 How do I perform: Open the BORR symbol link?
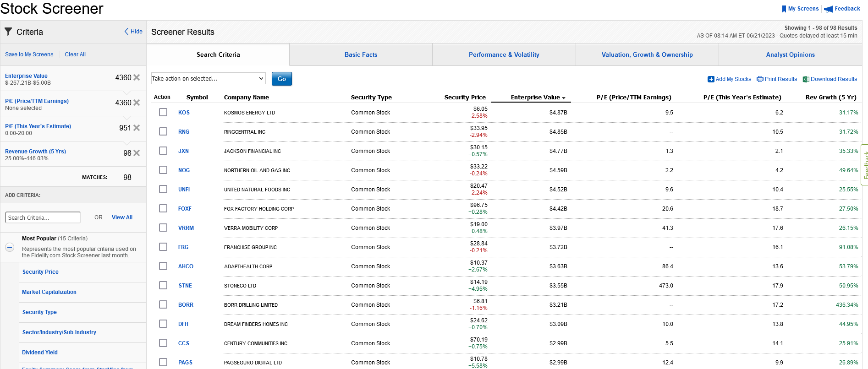pyautogui.click(x=186, y=305)
